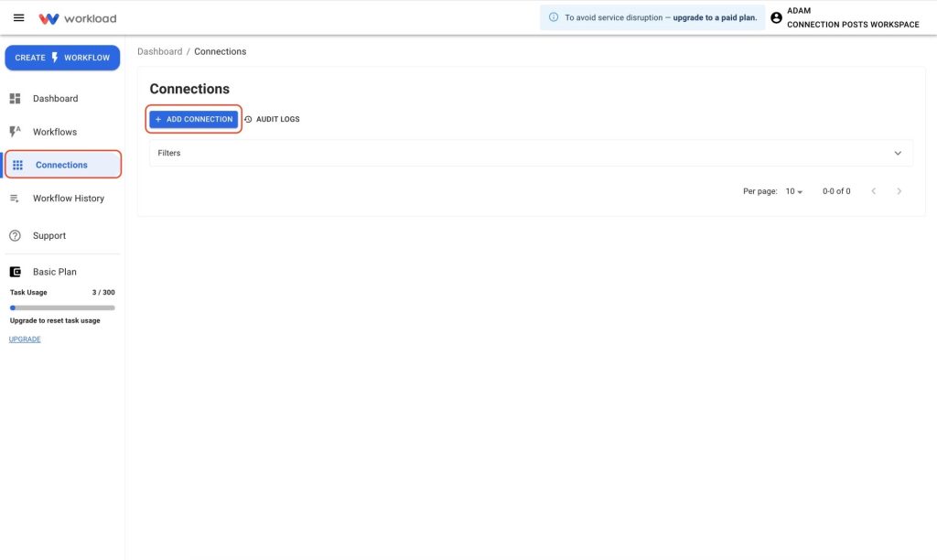Click the UPGRADE link in sidebar
937x560 pixels.
25,339
